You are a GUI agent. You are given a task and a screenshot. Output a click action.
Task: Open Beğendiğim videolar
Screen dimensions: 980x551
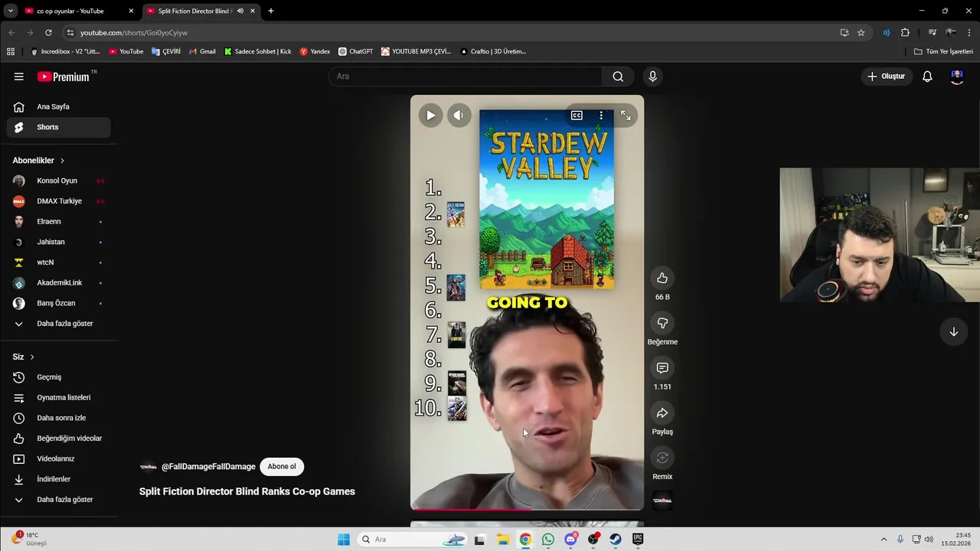tap(58, 439)
